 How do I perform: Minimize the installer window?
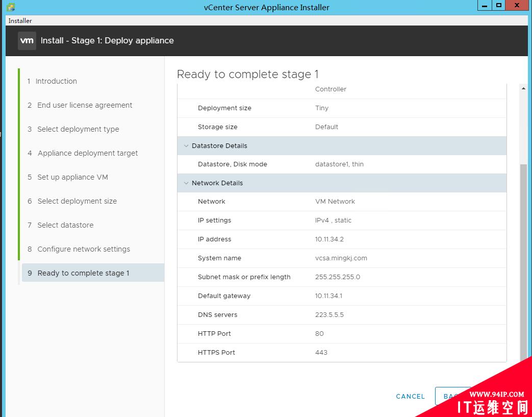click(x=485, y=6)
